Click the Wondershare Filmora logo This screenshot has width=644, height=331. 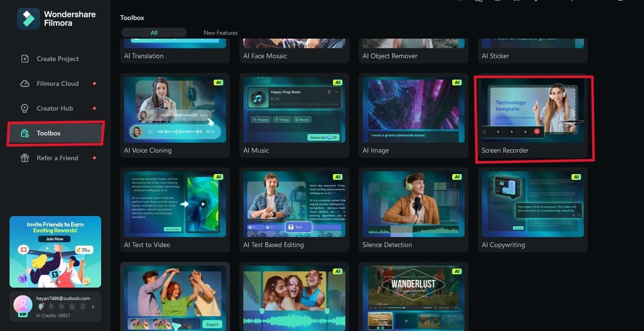click(x=57, y=19)
